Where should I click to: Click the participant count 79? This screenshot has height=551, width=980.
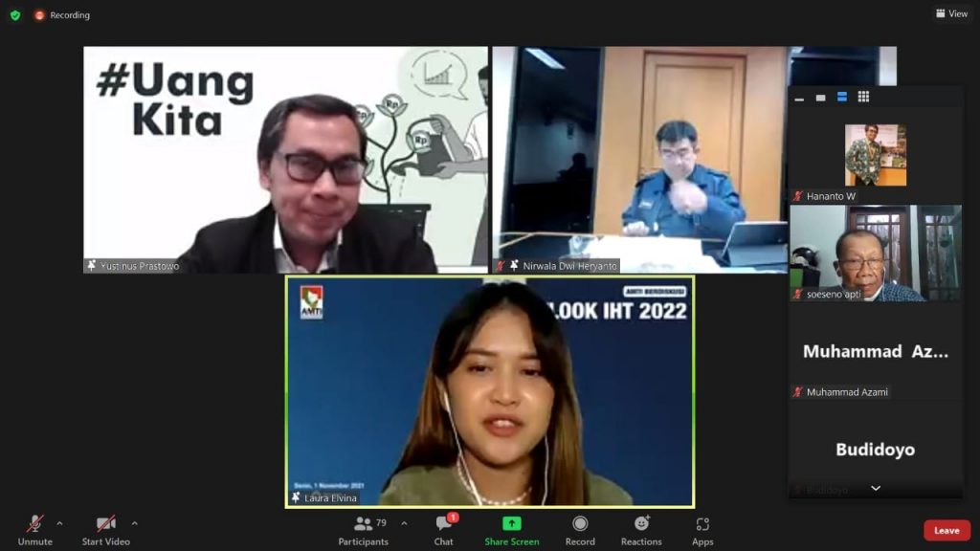click(381, 522)
